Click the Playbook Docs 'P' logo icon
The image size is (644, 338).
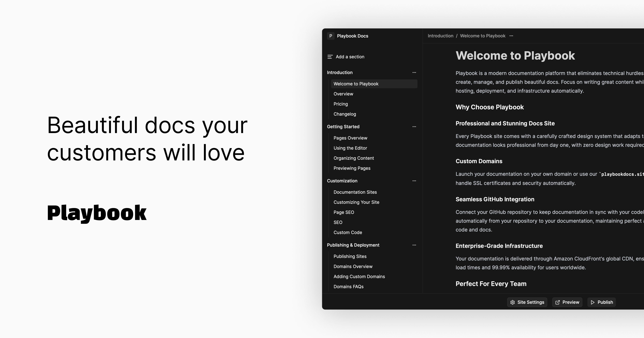point(330,36)
